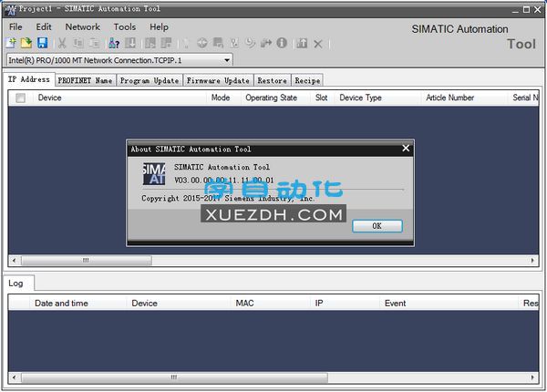Click the X delete toolbar icon
Screen dimensions: 547x392
point(318,44)
